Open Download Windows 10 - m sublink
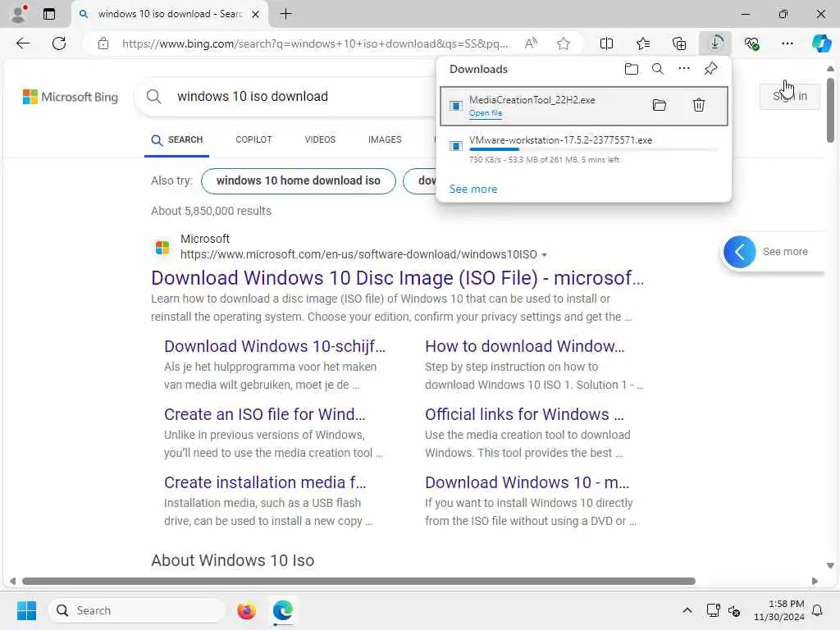Screen dimensions: 840x630 coord(527,482)
